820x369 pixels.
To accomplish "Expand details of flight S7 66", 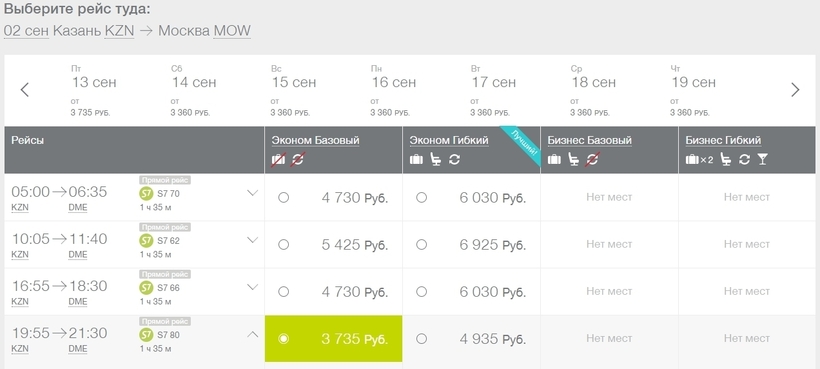I will click(253, 287).
